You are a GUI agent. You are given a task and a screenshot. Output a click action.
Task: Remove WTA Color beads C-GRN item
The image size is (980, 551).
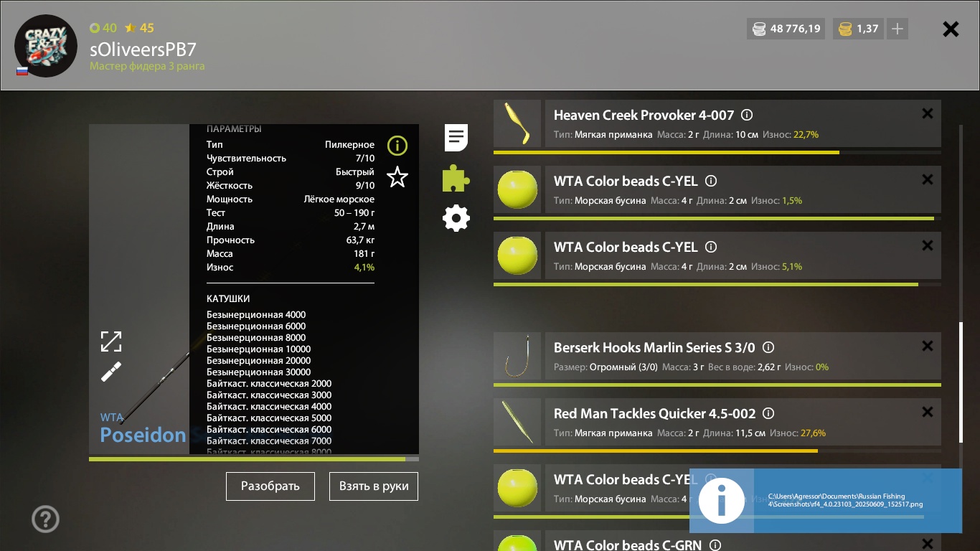coord(928,544)
